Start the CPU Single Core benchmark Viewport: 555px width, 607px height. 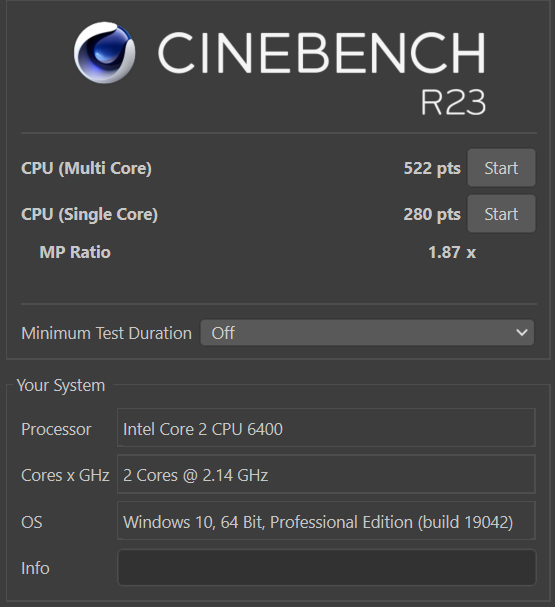[x=501, y=214]
